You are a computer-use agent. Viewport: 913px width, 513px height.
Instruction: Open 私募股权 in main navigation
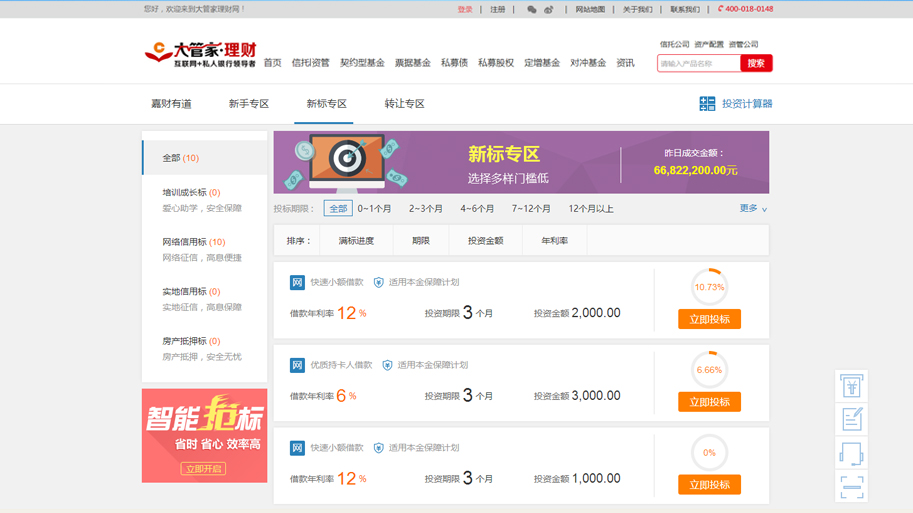496,63
